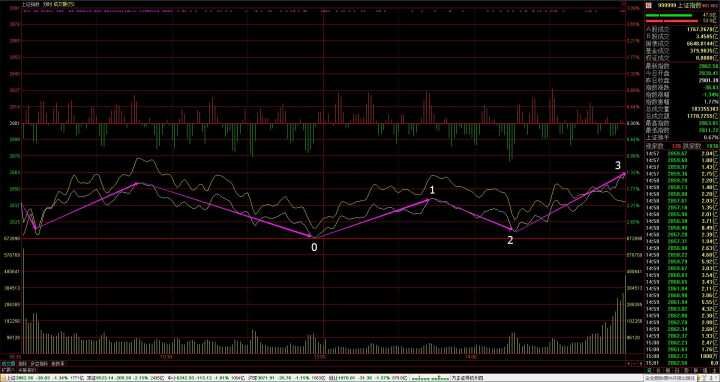720x382 pixels.
Task: Click the 上证指数 title in the info panel
Action: pos(686,5)
